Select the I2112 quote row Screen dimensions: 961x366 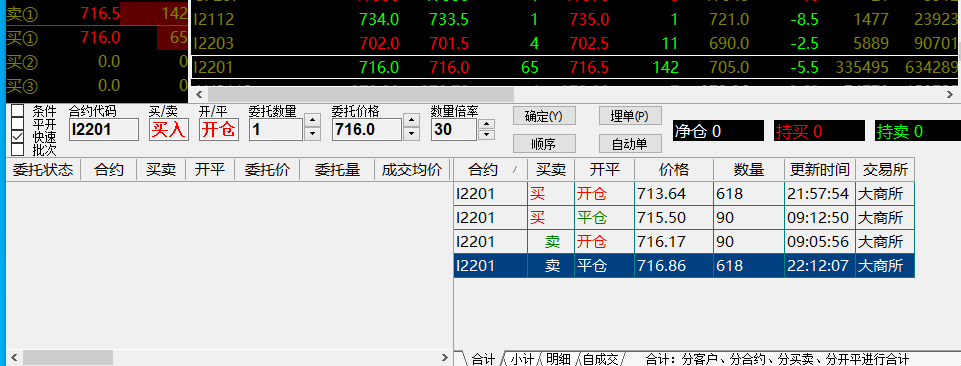tap(575, 20)
